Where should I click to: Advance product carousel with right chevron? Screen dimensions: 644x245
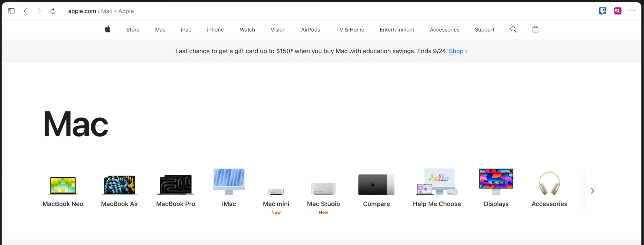point(592,191)
